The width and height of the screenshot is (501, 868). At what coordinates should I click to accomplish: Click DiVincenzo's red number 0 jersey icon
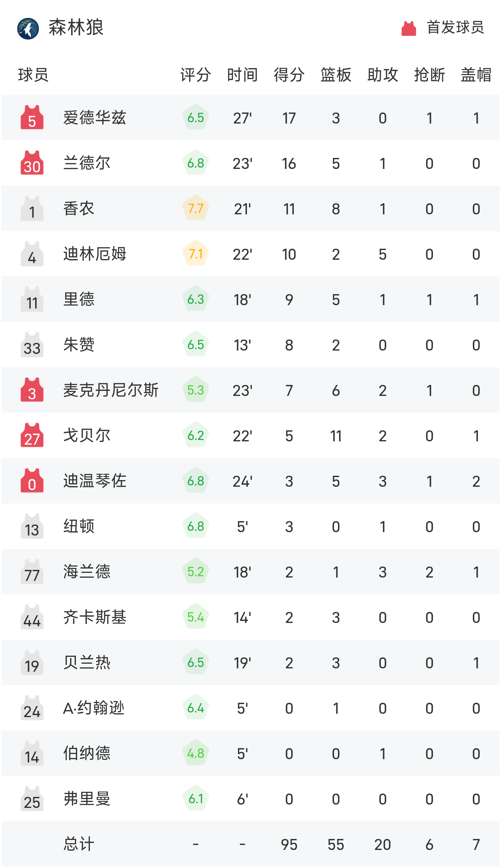pos(32,481)
